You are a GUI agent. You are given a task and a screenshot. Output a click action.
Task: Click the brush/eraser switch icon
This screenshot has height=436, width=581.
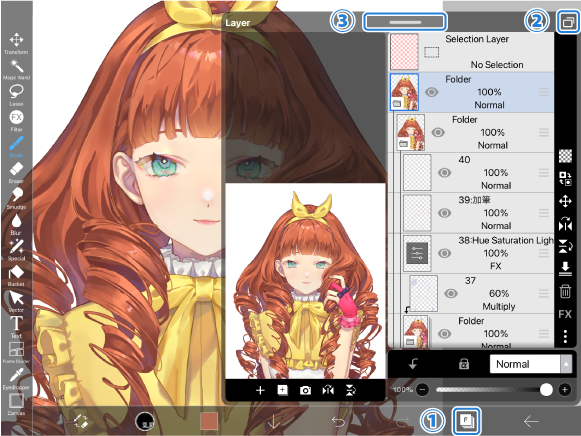pos(81,421)
